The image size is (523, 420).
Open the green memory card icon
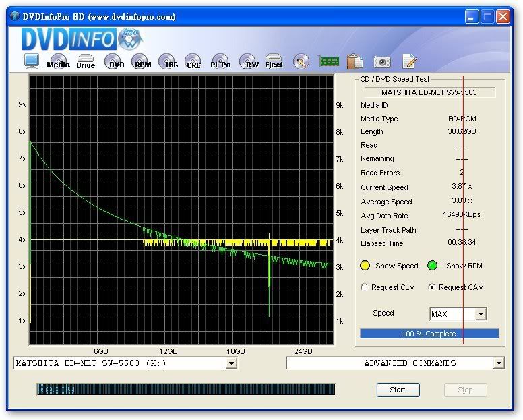(329, 61)
